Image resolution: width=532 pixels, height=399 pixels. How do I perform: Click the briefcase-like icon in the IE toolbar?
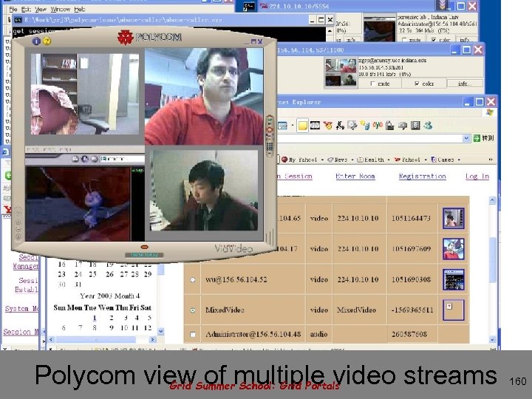click(x=390, y=126)
